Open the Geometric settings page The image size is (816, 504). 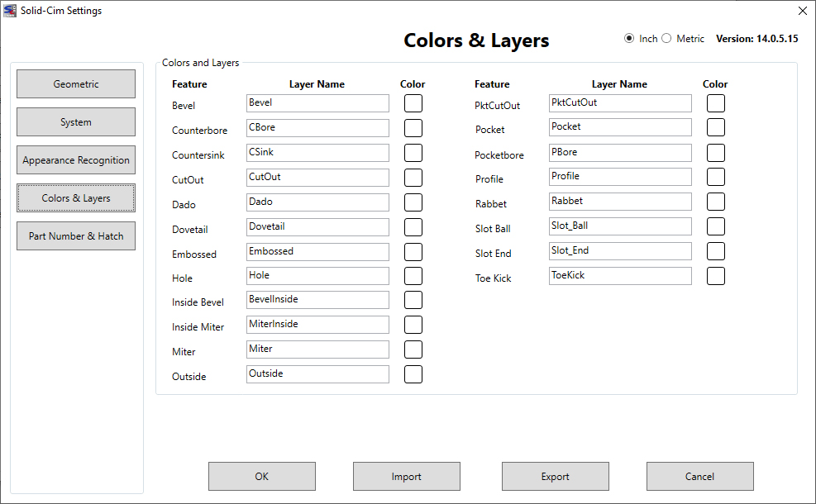pyautogui.click(x=76, y=83)
